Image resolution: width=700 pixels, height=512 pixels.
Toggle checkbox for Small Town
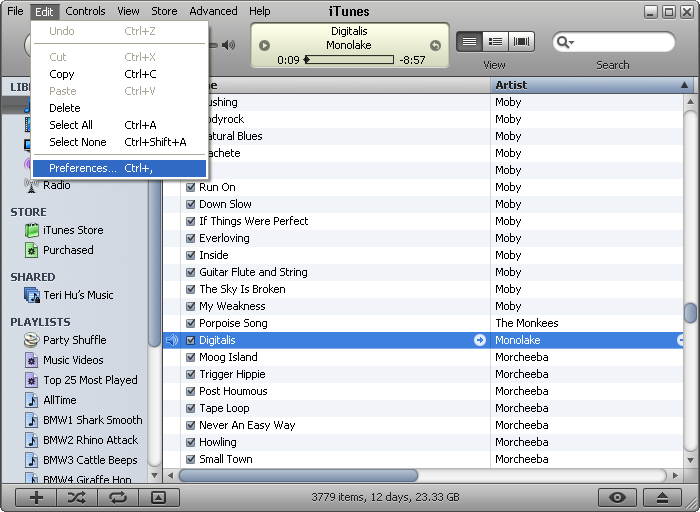190,459
